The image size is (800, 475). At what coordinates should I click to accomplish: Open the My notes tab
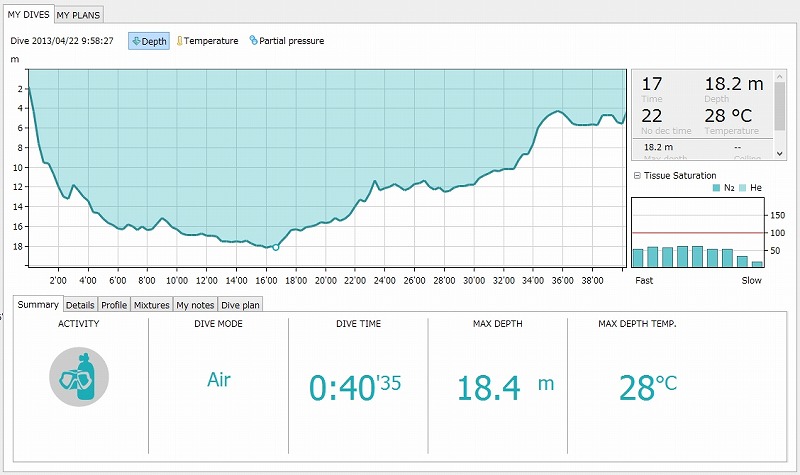tap(195, 304)
